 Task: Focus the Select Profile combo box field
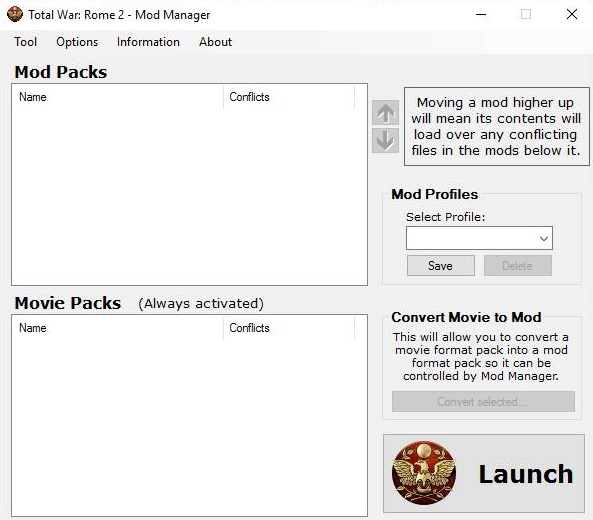(479, 238)
